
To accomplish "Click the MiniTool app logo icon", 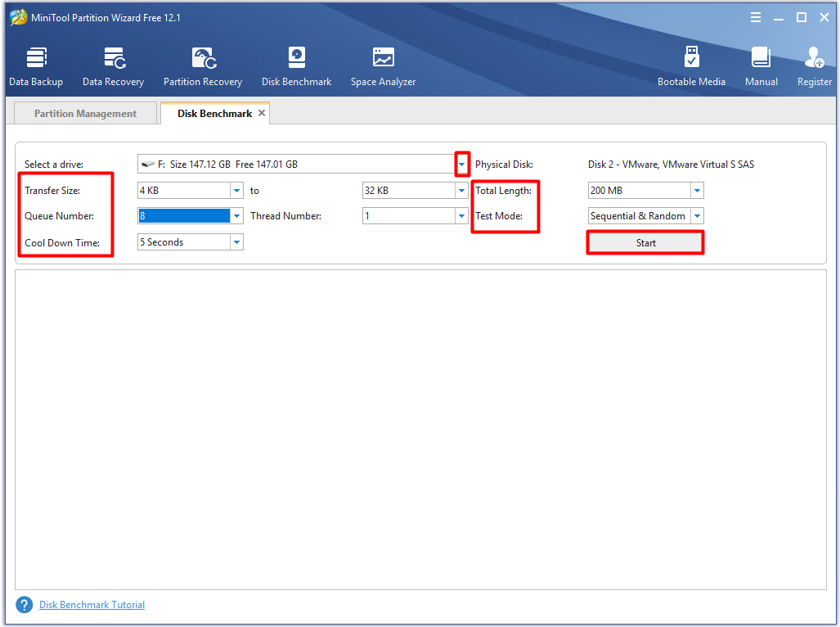I will click(18, 17).
